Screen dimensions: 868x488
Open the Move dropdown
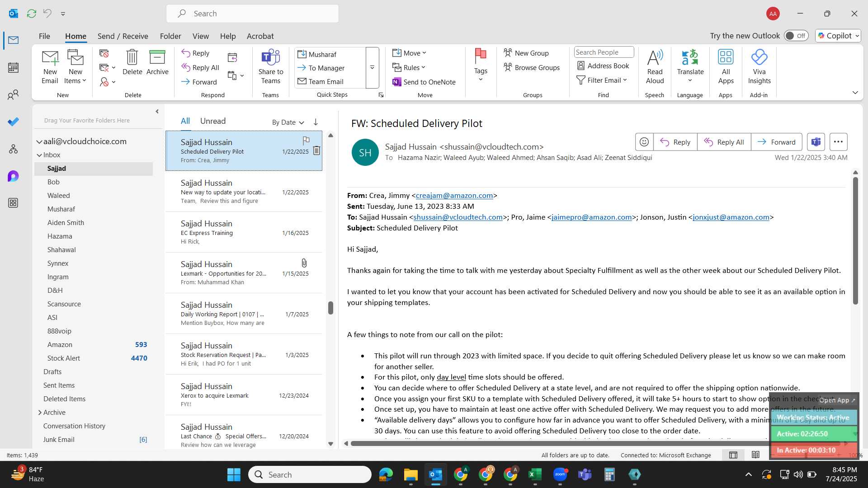(410, 53)
